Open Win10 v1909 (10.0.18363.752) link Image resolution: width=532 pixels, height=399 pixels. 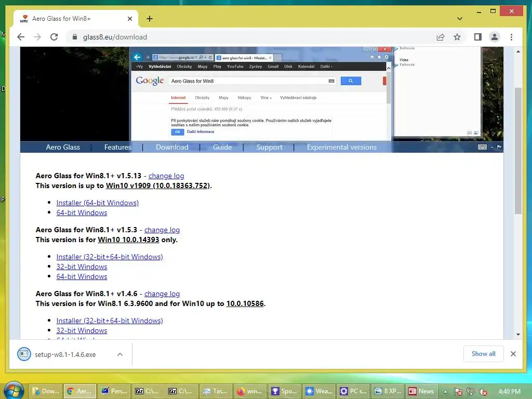tap(158, 185)
